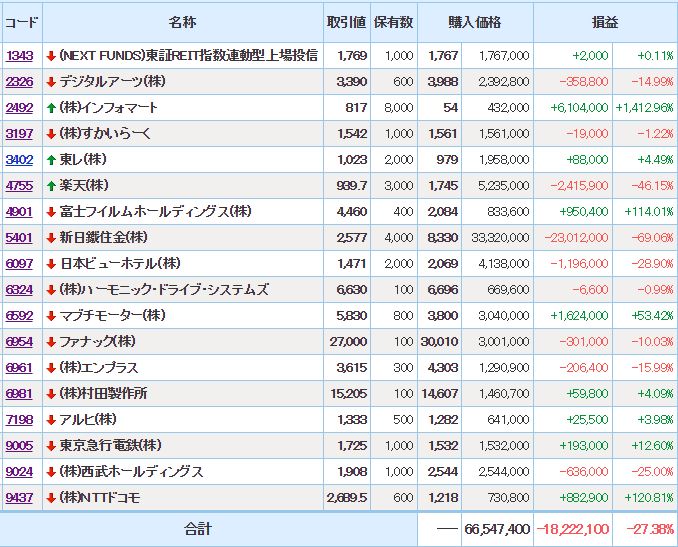Click the red down arrow beside (株)エンプラス

pos(51,368)
